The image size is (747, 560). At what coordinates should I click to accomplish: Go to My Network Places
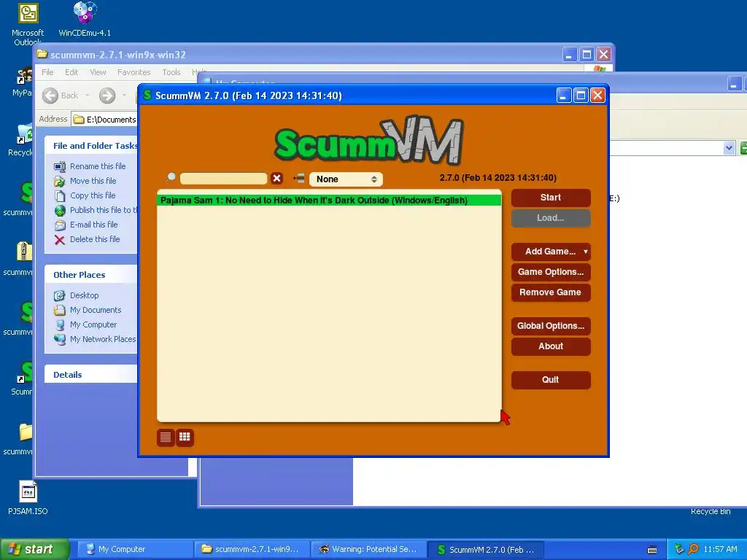click(103, 340)
